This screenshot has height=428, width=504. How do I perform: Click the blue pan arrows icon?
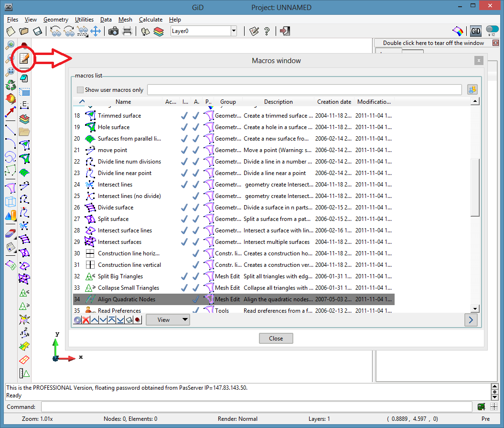pyautogui.click(x=95, y=31)
